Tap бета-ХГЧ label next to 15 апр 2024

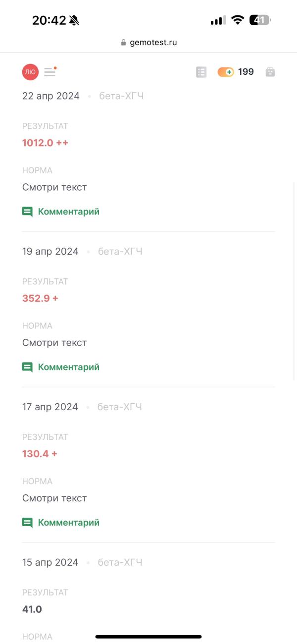pyautogui.click(x=120, y=562)
